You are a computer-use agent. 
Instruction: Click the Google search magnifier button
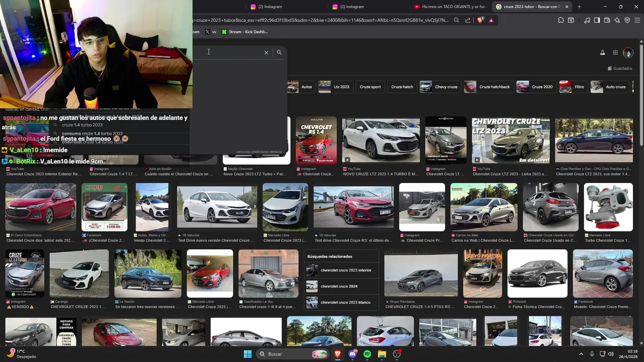[x=279, y=52]
